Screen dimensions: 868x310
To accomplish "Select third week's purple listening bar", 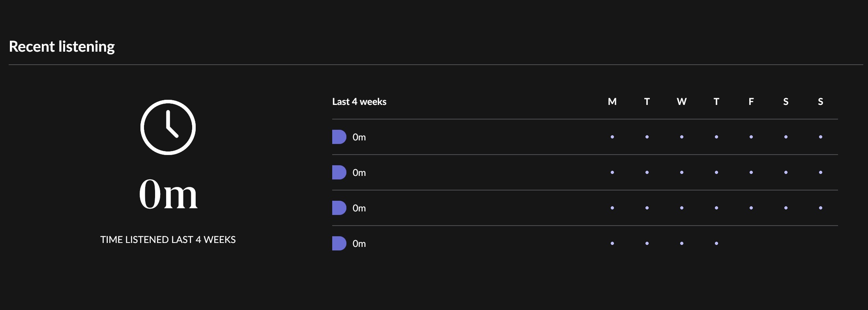I will tap(339, 208).
